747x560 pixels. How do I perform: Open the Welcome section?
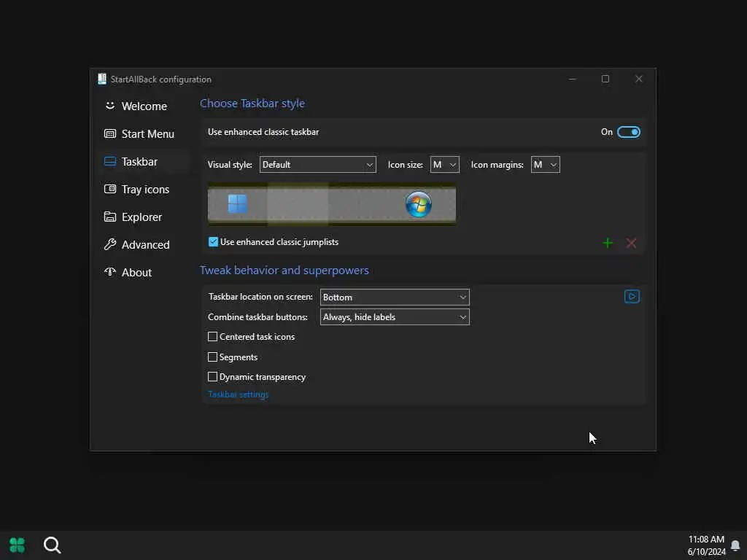click(136, 106)
